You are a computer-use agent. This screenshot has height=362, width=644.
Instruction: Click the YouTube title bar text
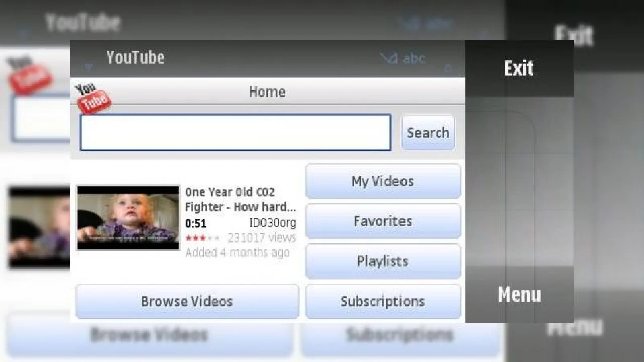[135, 58]
